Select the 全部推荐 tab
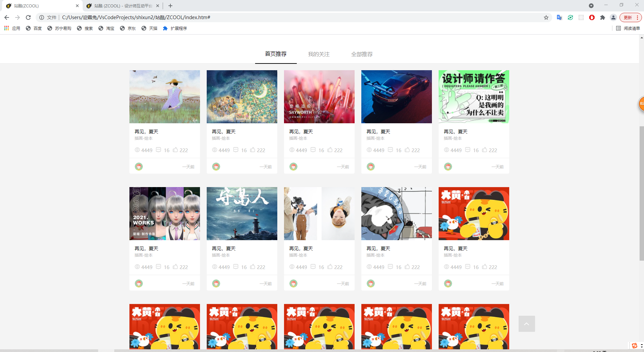This screenshot has width=644, height=352. click(x=362, y=54)
